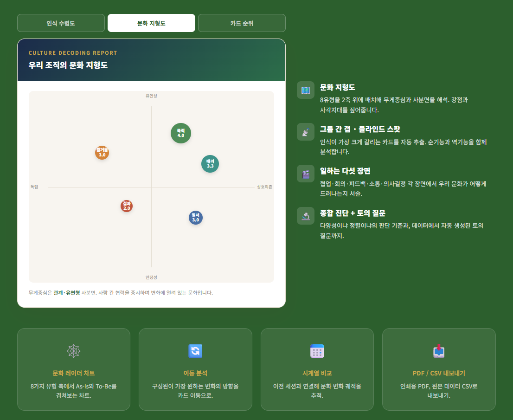
Task: Open the 이동 분석 card title
Action: [x=195, y=373]
